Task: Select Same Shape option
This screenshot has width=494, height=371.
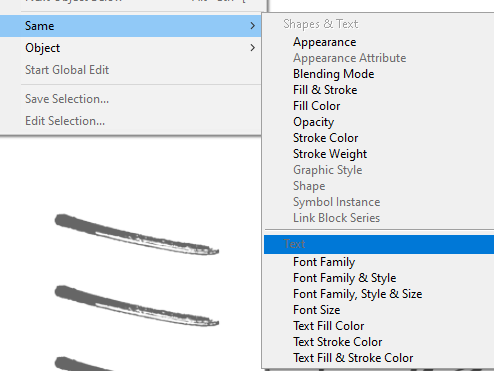Action: point(309,186)
